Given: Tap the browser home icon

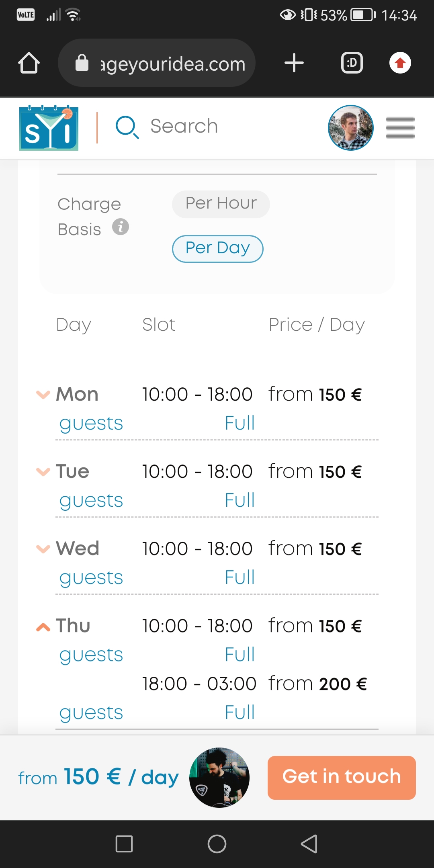Looking at the screenshot, I should tap(29, 63).
